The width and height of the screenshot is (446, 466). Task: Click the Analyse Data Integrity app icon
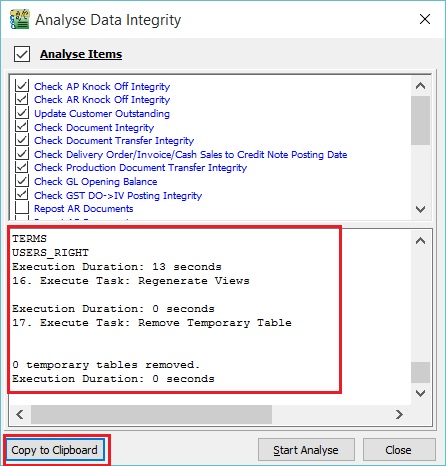[20, 19]
